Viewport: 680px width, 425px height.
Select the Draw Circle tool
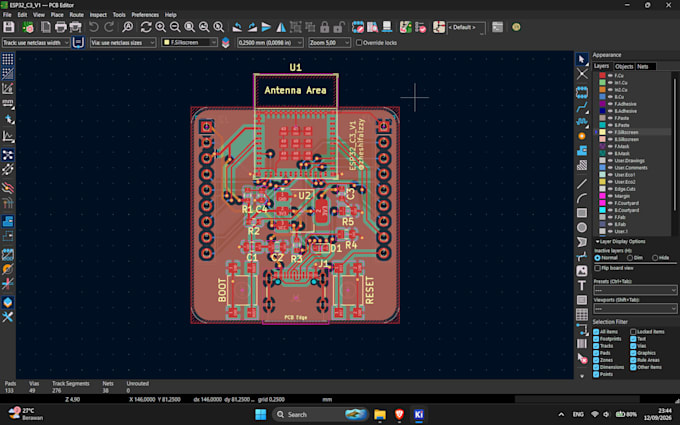(x=582, y=227)
